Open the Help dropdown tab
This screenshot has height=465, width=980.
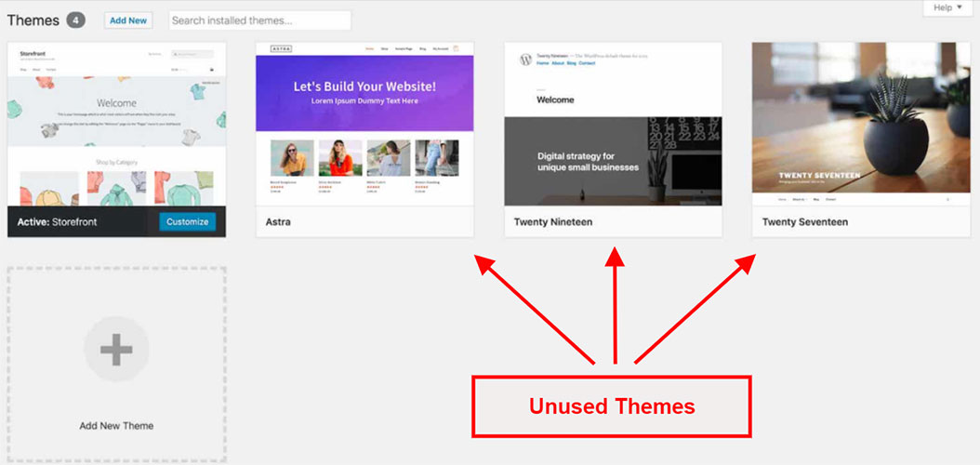point(947,8)
